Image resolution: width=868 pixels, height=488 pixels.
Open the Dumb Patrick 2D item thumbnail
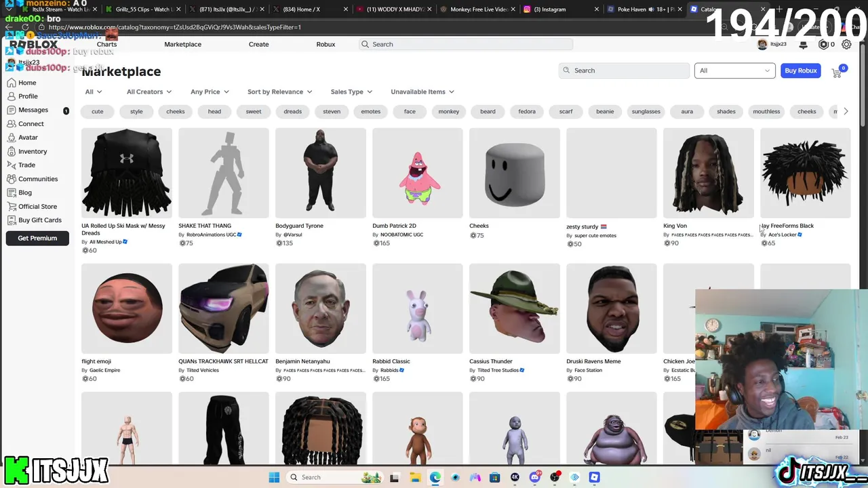point(417,173)
